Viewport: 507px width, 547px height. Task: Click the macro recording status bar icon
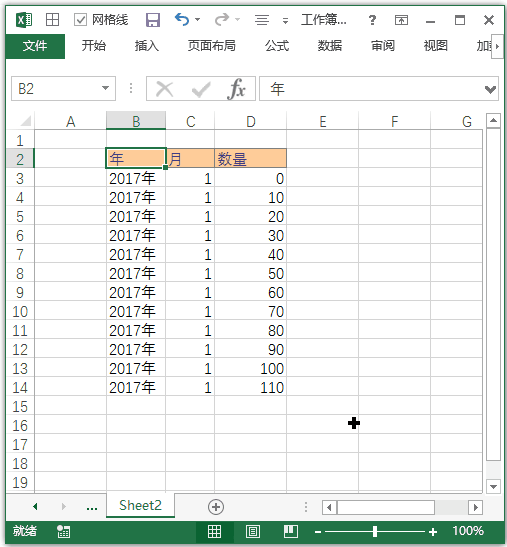[x=64, y=531]
